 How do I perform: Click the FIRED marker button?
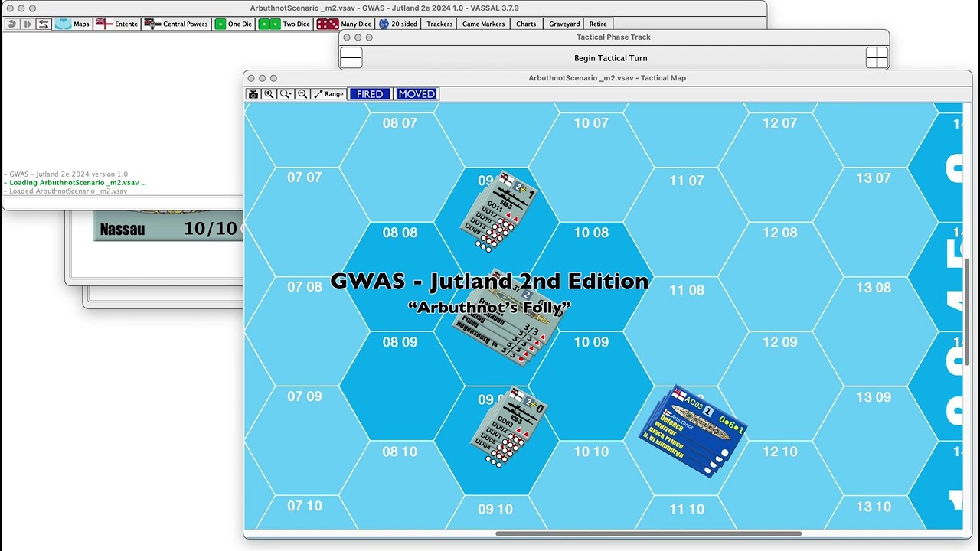(370, 94)
